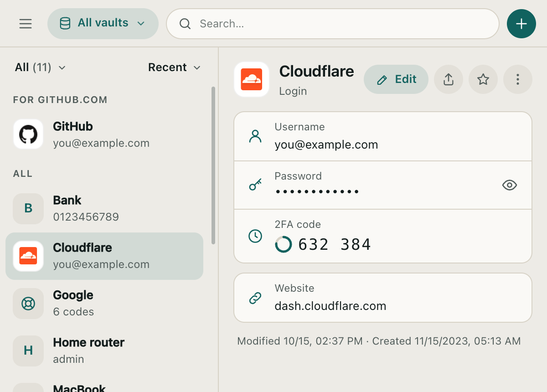The width and height of the screenshot is (547, 392).
Task: Click the Password field row
Action: point(383,185)
